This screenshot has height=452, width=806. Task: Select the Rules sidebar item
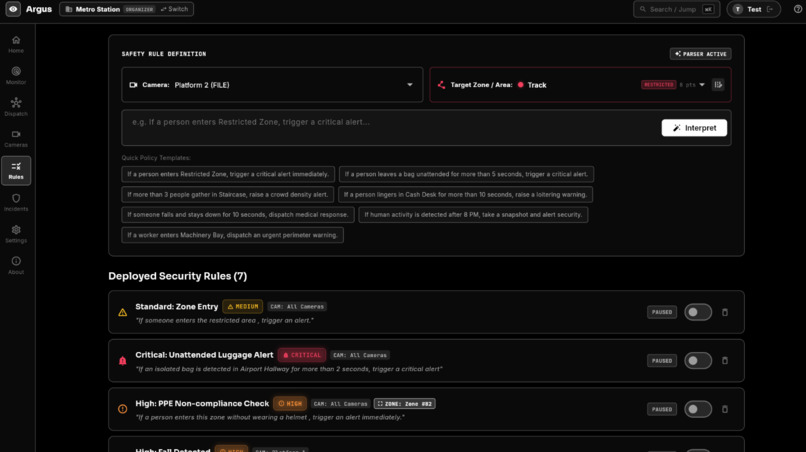click(x=16, y=171)
